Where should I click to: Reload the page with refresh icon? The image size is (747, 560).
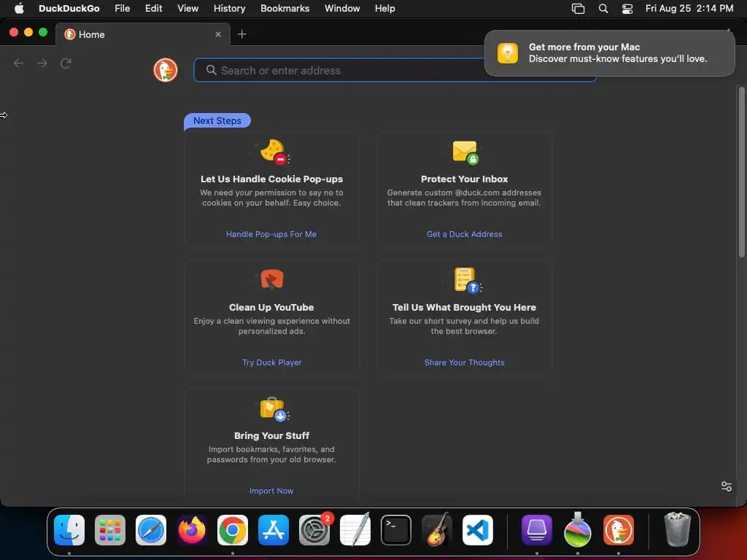tap(66, 63)
